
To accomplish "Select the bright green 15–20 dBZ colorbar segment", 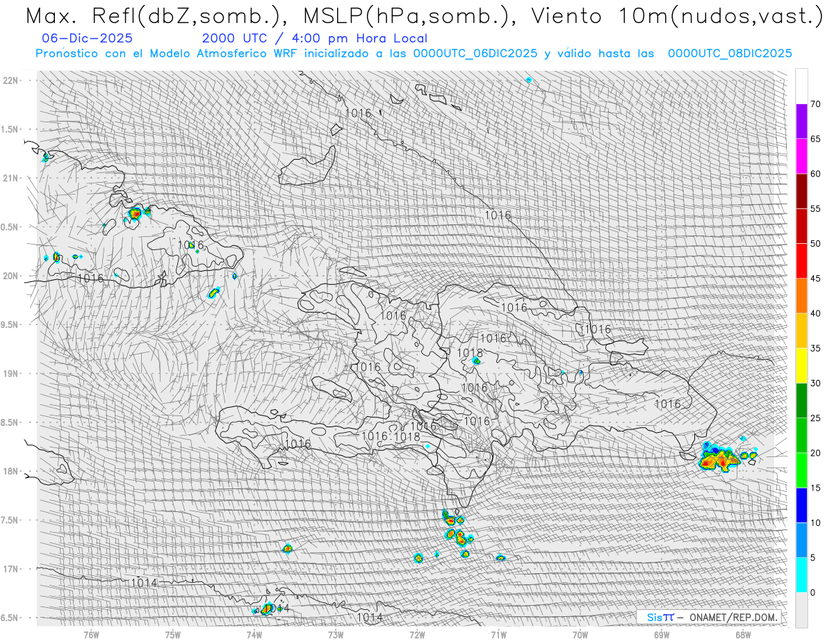I will (x=801, y=470).
